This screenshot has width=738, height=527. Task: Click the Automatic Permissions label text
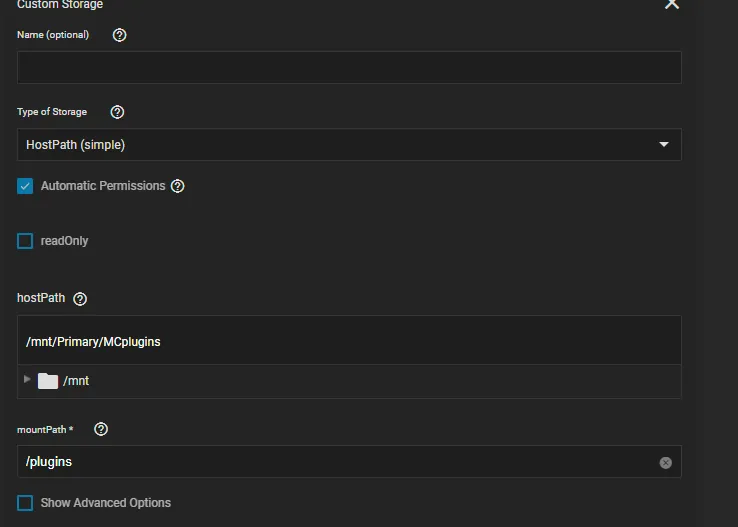pyautogui.click(x=103, y=186)
